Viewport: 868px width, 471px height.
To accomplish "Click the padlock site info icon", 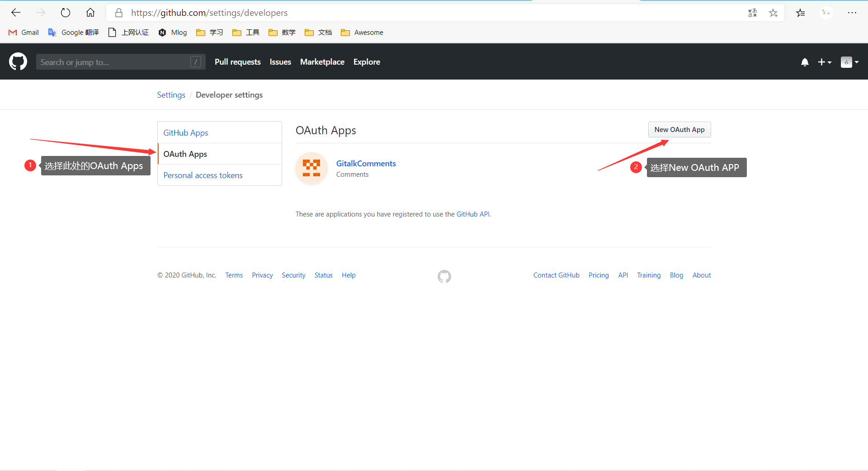I will click(x=119, y=13).
